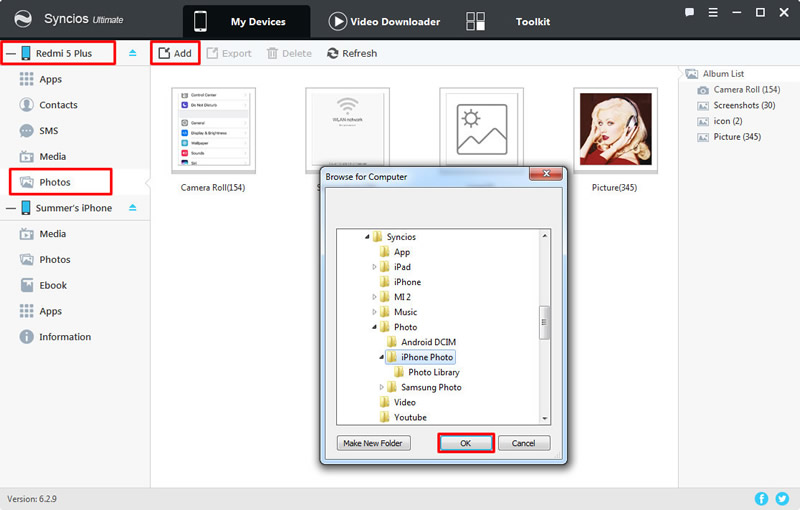Image resolution: width=800 pixels, height=510 pixels.
Task: Click Version: 6.2.9 in status bar
Action: [32, 499]
